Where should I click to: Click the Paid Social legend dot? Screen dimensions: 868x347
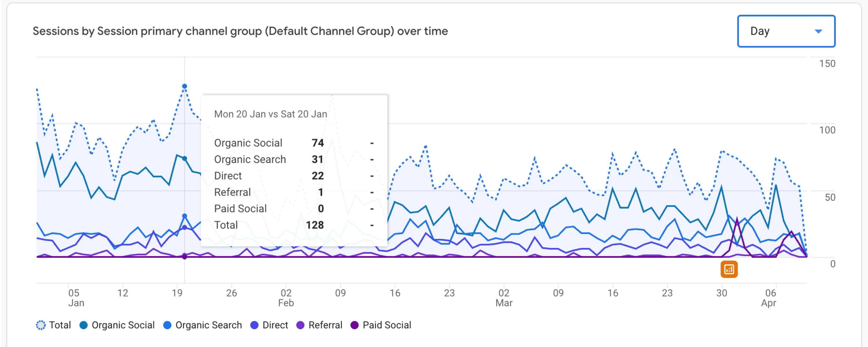(x=354, y=325)
